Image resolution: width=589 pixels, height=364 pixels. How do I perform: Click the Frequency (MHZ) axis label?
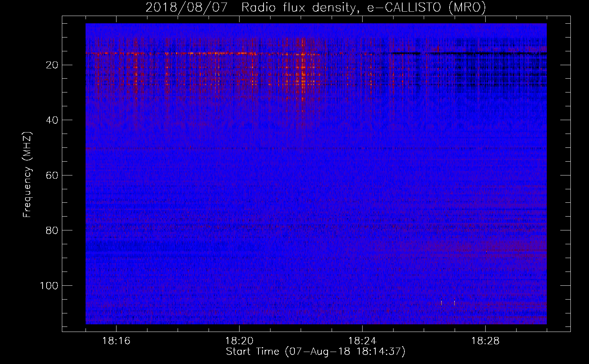pyautogui.click(x=27, y=174)
